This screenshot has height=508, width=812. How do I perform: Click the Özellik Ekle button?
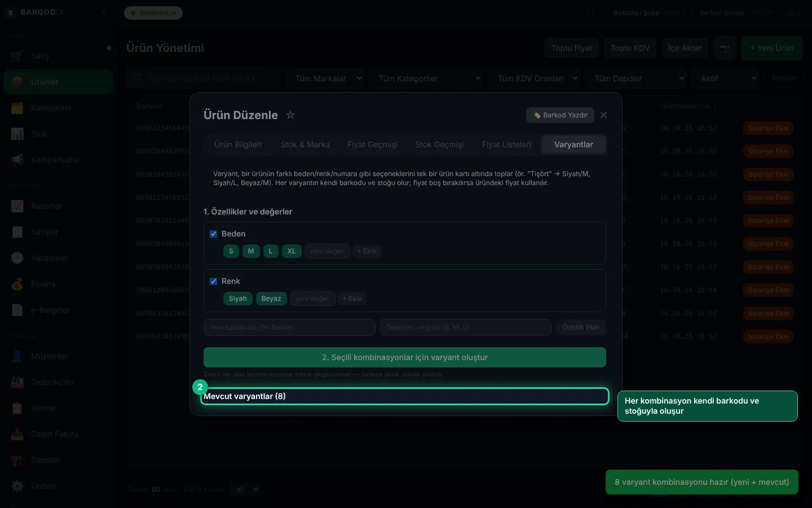[x=581, y=327]
